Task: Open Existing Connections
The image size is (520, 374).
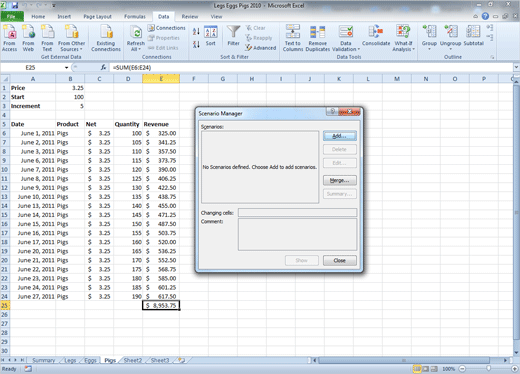Action: coord(106,38)
